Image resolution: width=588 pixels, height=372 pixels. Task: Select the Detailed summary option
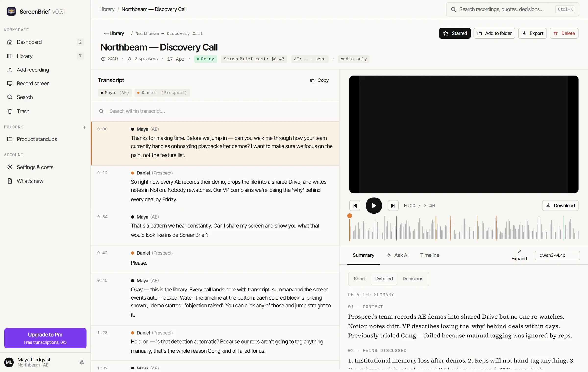384,279
